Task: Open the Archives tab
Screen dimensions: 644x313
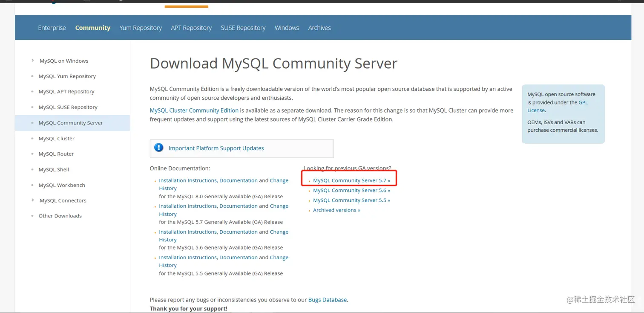Action: click(x=319, y=28)
